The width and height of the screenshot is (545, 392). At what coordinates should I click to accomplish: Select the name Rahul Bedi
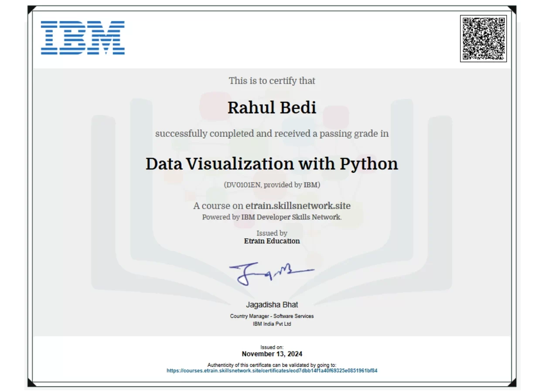tap(272, 107)
